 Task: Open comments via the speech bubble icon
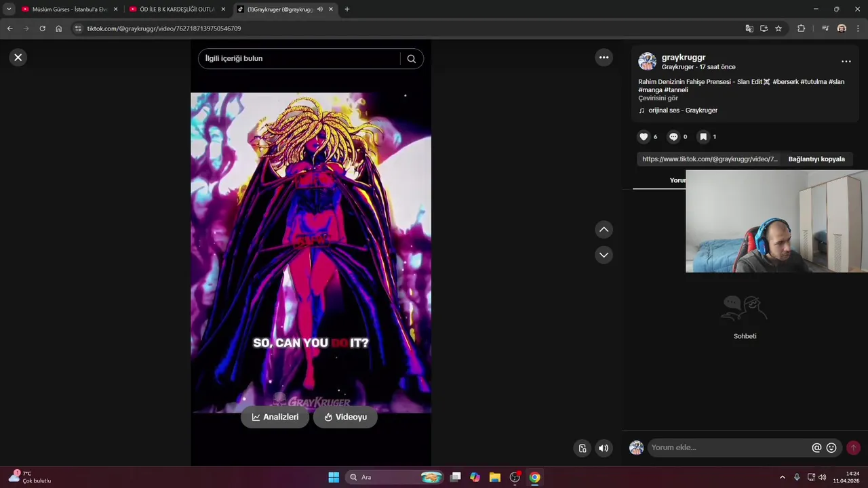point(673,137)
